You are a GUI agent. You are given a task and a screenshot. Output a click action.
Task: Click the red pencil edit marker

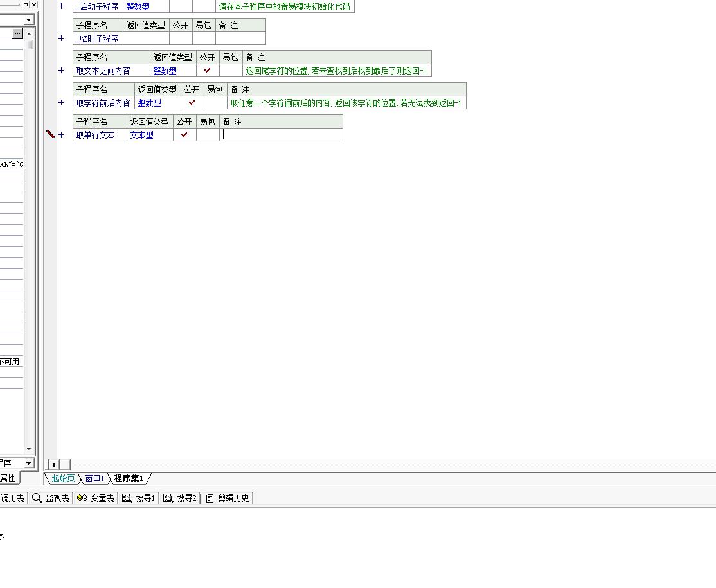click(x=51, y=134)
